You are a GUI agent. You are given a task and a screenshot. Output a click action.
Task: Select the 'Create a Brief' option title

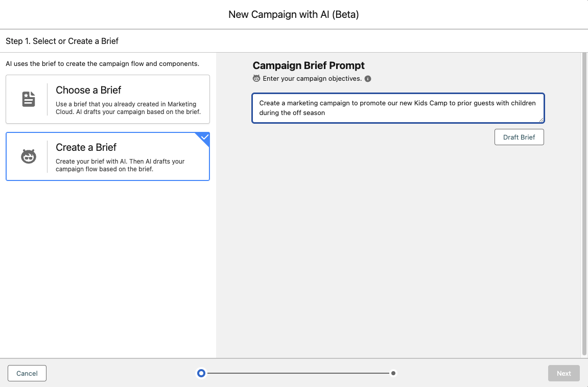(86, 147)
